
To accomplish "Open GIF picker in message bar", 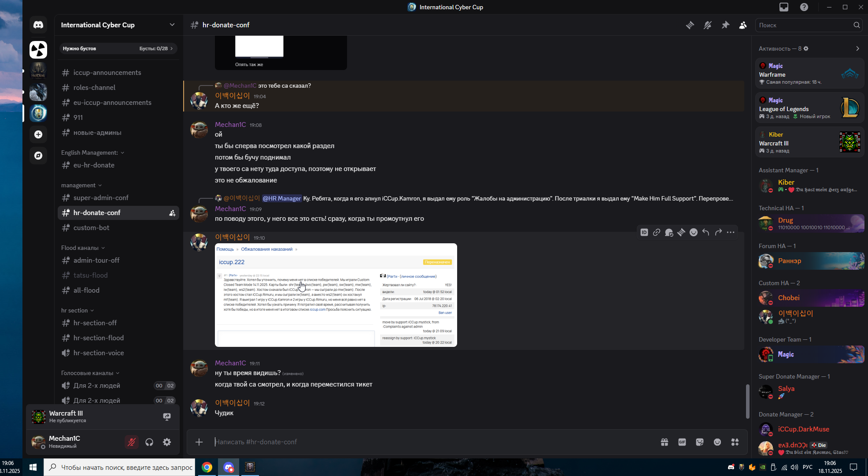I will tap(682, 442).
